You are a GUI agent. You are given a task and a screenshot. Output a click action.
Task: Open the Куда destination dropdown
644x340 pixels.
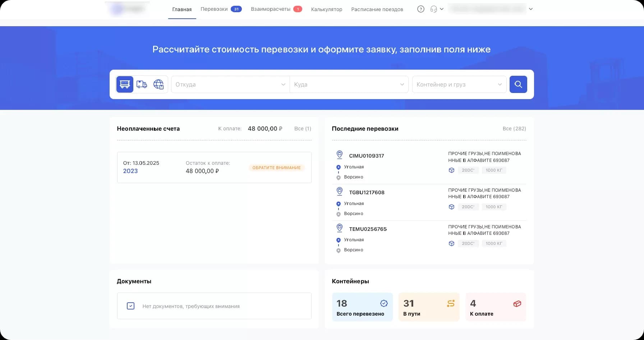pyautogui.click(x=349, y=84)
